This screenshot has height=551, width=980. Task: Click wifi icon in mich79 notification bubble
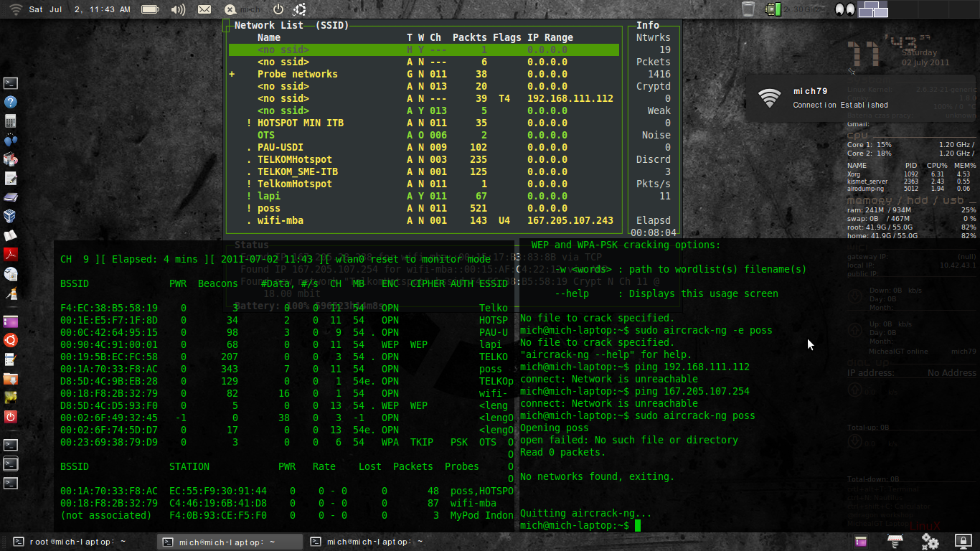(770, 98)
